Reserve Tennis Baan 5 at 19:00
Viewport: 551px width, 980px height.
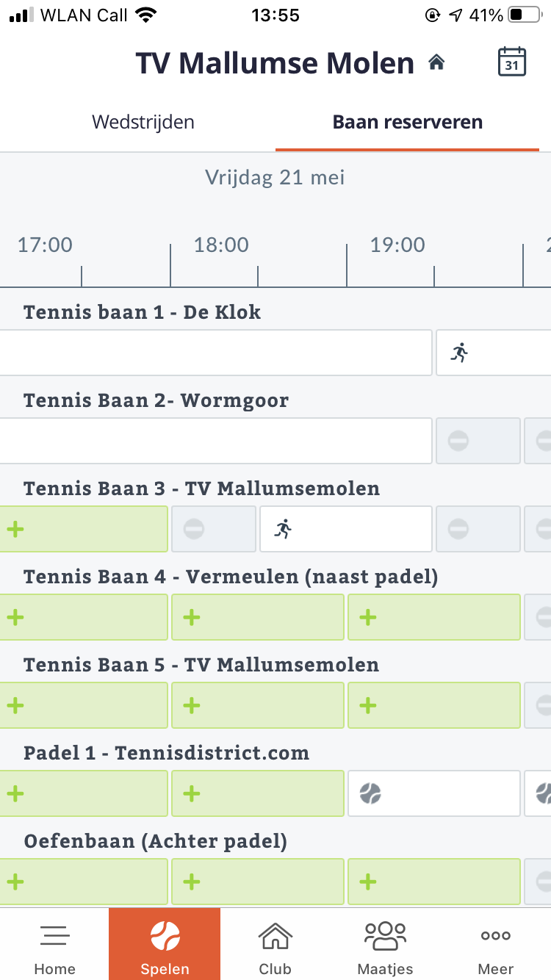433,705
